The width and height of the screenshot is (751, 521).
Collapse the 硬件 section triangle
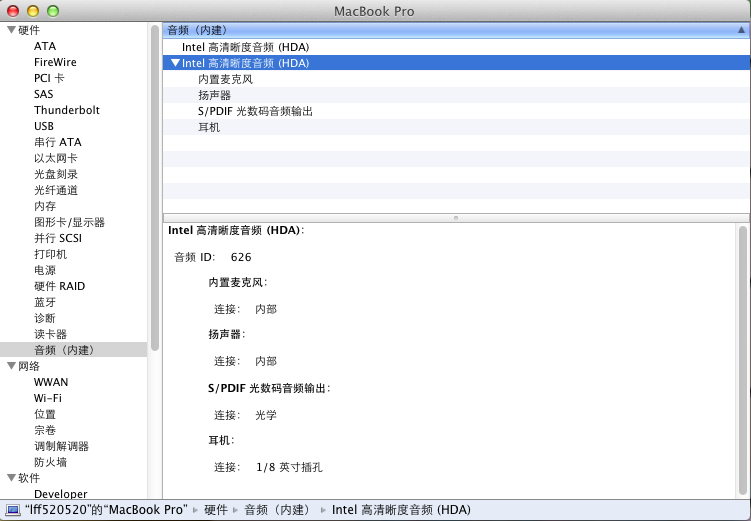[10, 30]
